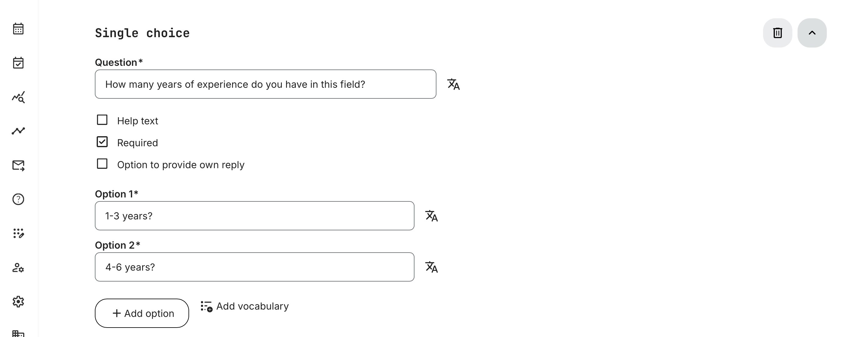The image size is (868, 337).
Task: Collapse the Single choice section
Action: 812,33
